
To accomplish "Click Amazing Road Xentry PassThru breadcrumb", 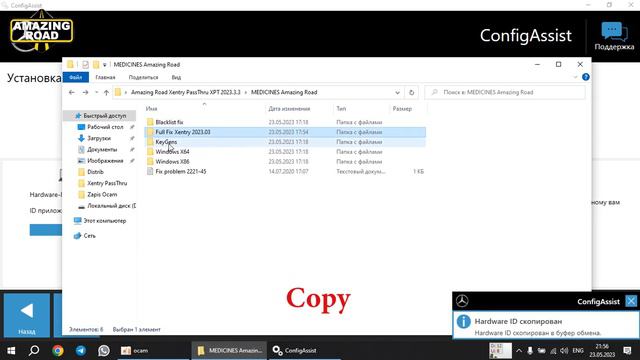I will click(186, 92).
